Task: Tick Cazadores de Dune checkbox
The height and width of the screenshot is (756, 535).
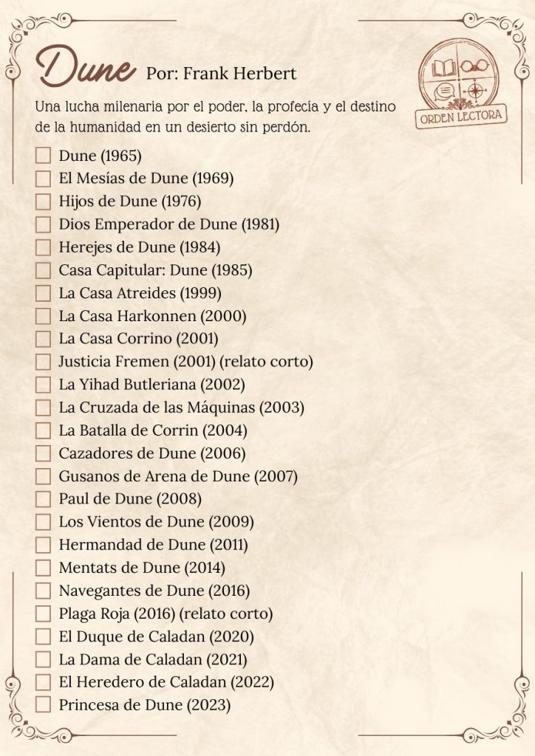Action: pos(44,453)
